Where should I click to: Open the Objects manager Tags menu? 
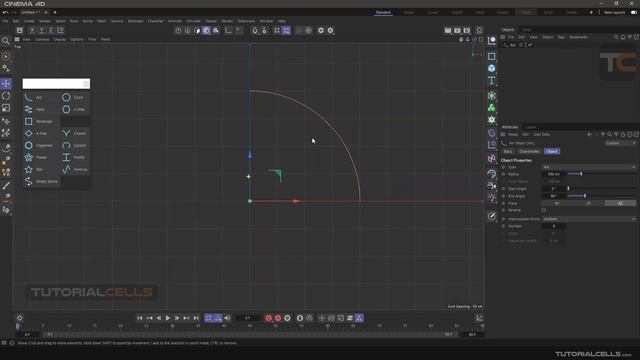click(x=561, y=37)
